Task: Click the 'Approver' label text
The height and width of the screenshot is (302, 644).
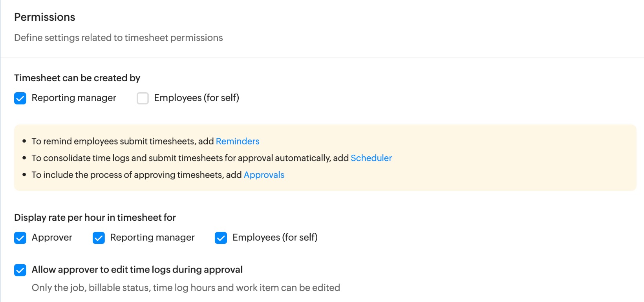Action: [52, 238]
